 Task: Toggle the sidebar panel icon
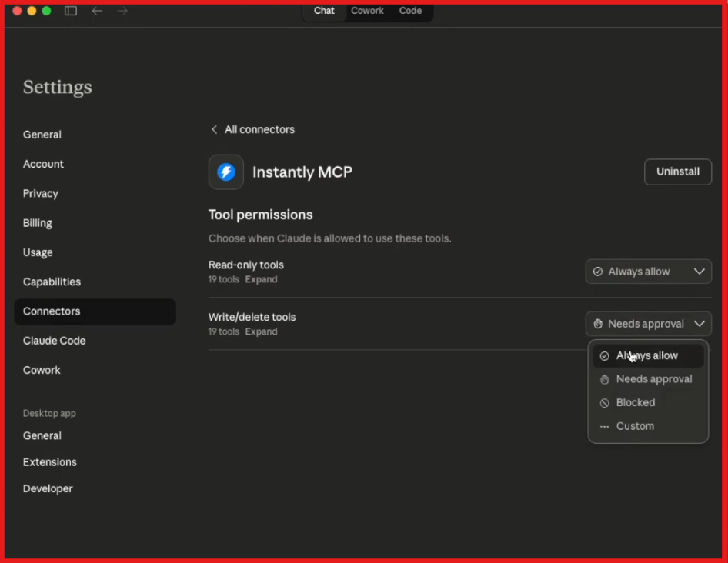71,11
